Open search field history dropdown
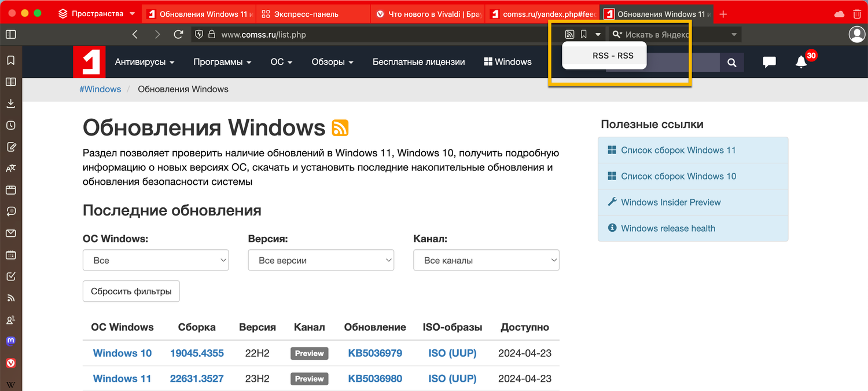The image size is (868, 391). tap(734, 34)
